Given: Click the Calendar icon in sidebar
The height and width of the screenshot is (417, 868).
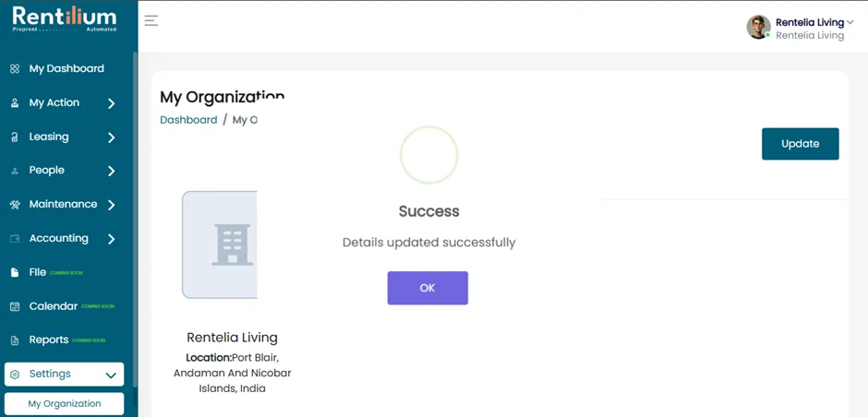Looking at the screenshot, I should pos(15,306).
